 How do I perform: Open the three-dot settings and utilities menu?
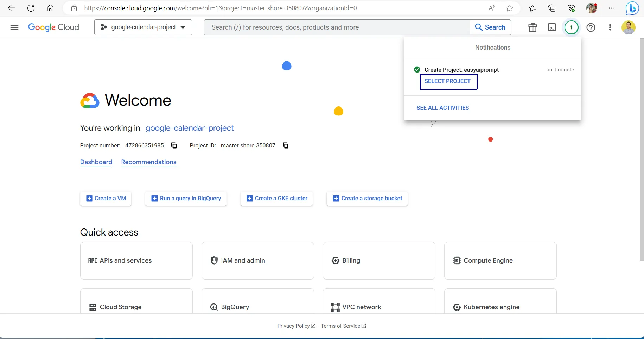coord(610,27)
